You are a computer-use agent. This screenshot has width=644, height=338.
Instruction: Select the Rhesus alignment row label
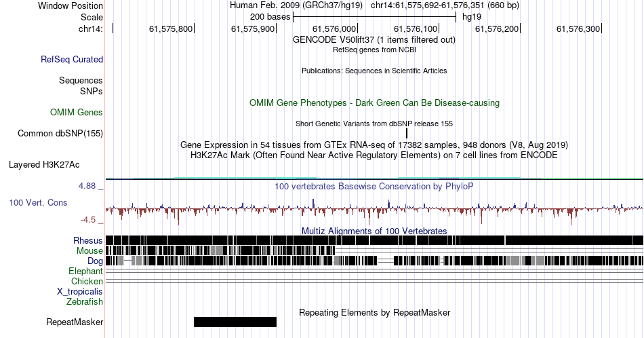coord(88,240)
